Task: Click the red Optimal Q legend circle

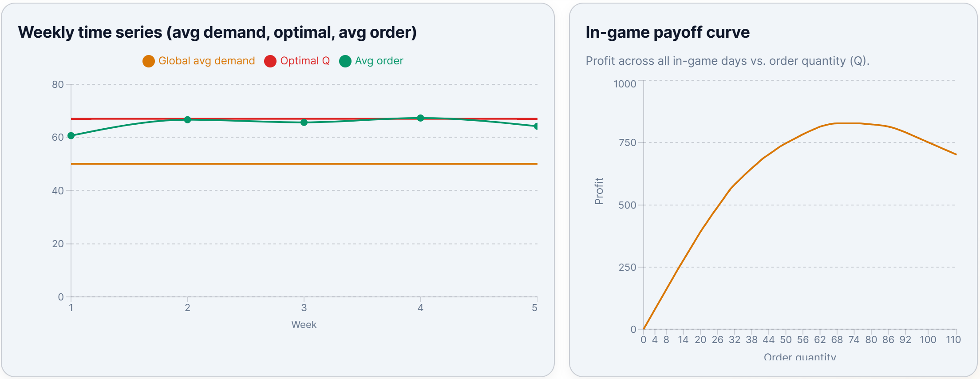Action: [x=270, y=61]
